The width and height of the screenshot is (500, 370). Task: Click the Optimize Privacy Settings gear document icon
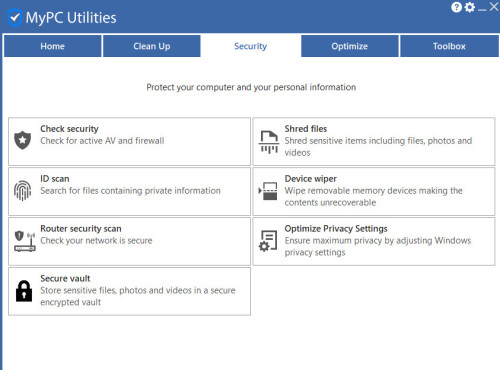point(268,241)
